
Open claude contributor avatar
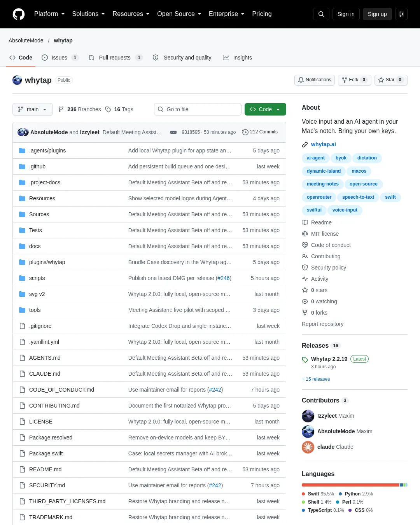[x=308, y=447]
